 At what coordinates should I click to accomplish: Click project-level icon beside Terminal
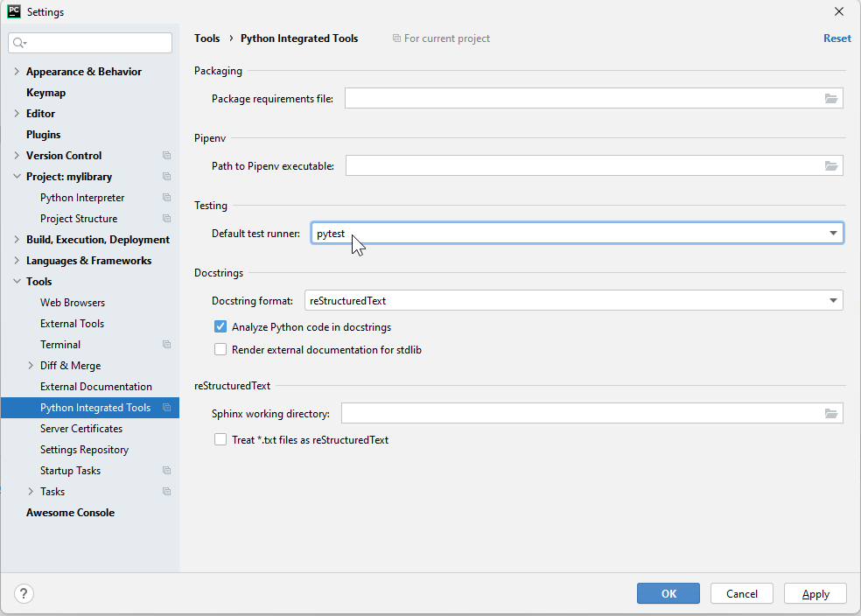(x=166, y=345)
